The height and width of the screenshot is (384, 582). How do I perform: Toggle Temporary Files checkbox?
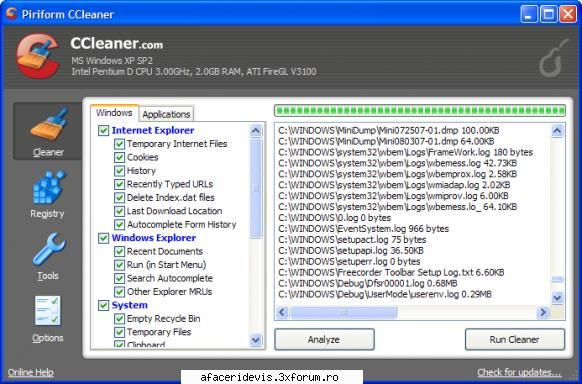coord(119,332)
